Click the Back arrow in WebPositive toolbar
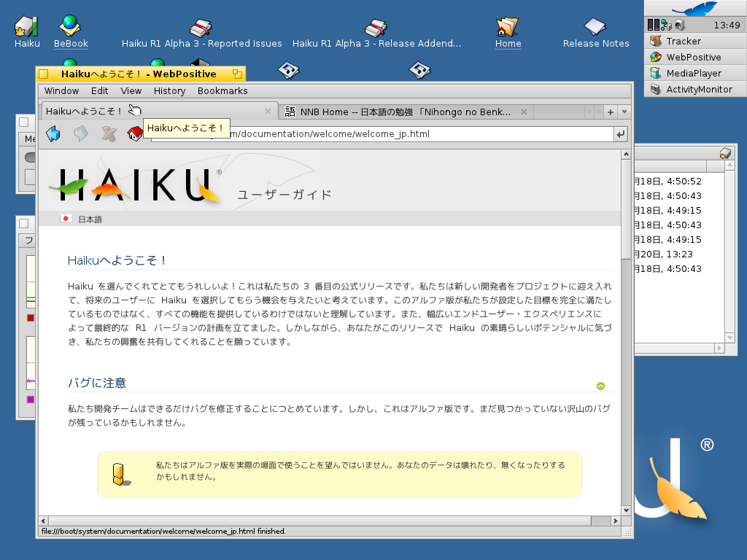Viewport: 747px width, 560px height. pyautogui.click(x=53, y=134)
